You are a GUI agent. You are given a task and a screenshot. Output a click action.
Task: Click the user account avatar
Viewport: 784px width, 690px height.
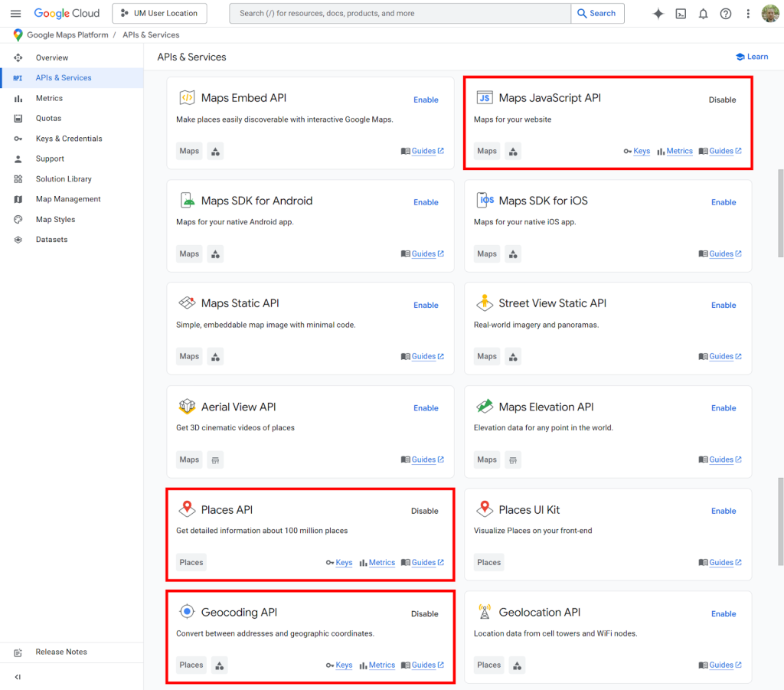click(x=770, y=13)
